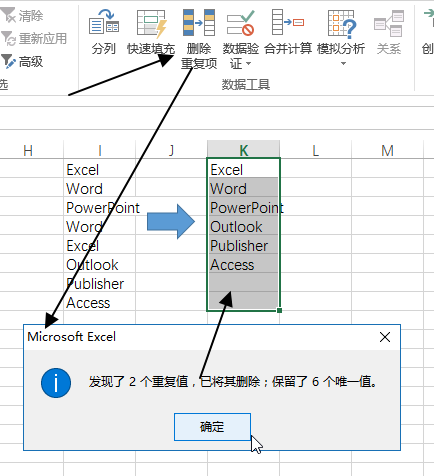Select column K header
The image size is (434, 476).
pos(243,150)
